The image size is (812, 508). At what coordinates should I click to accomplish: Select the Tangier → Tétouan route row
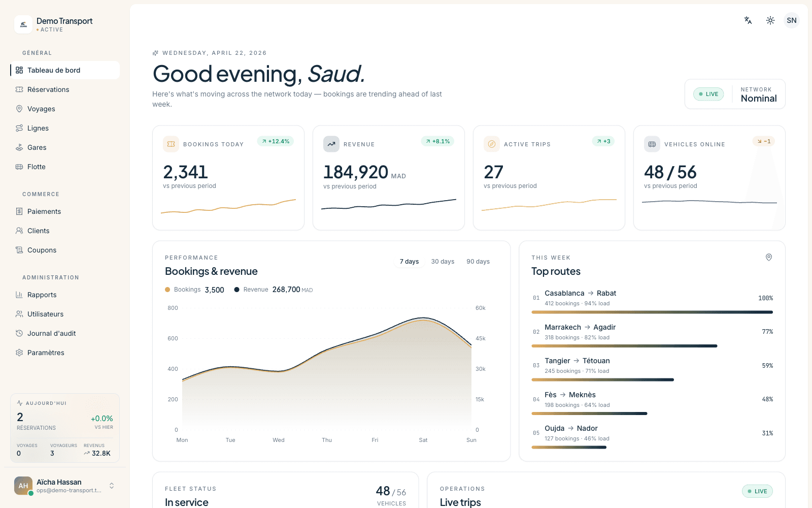click(x=652, y=369)
